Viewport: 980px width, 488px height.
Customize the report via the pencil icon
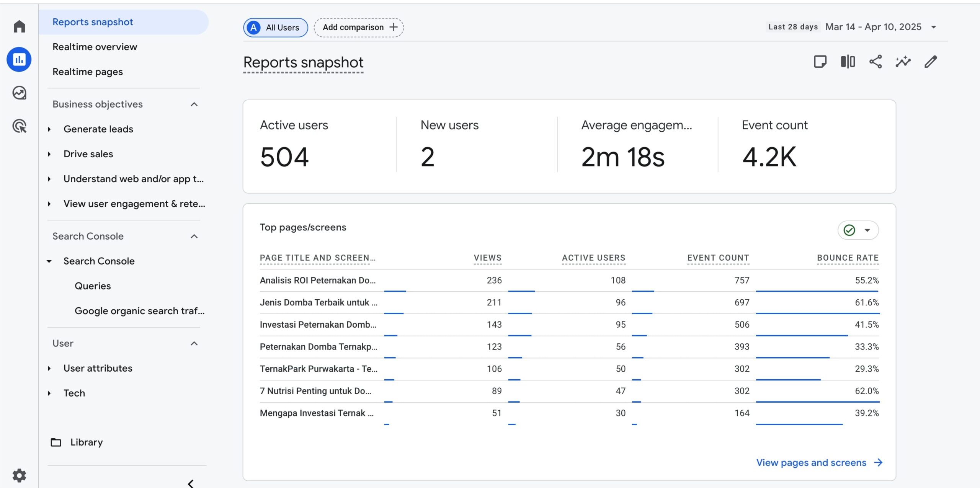tap(930, 62)
